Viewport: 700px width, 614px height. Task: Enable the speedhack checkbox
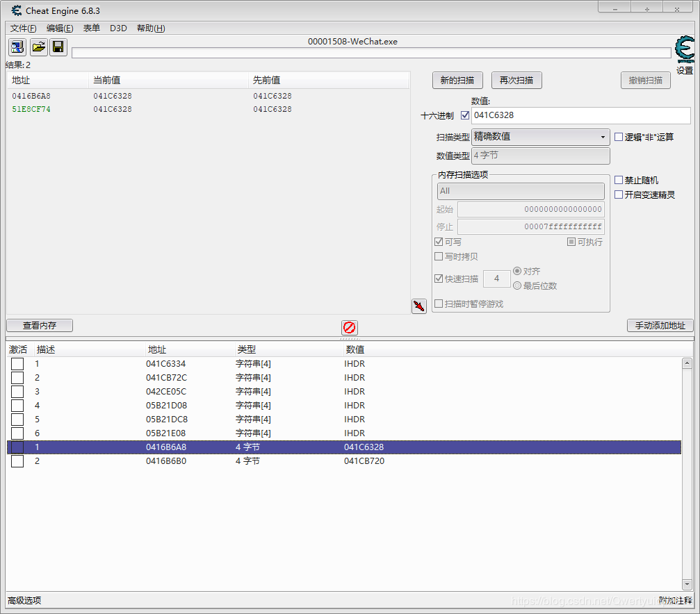coord(619,194)
